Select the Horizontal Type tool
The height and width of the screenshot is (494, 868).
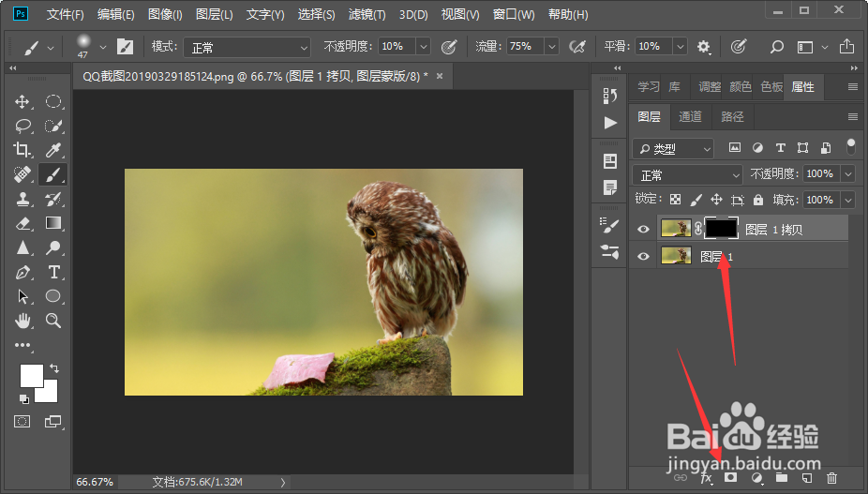click(x=53, y=272)
